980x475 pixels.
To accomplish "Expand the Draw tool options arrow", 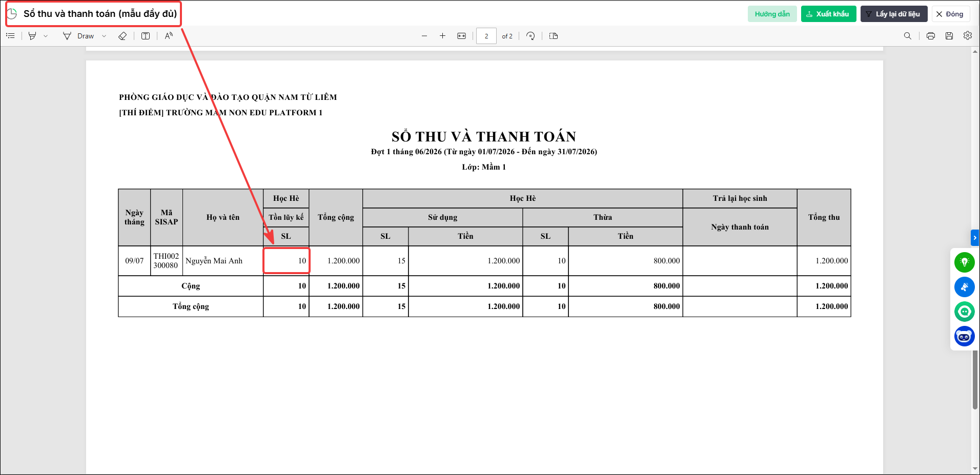I will [x=104, y=36].
